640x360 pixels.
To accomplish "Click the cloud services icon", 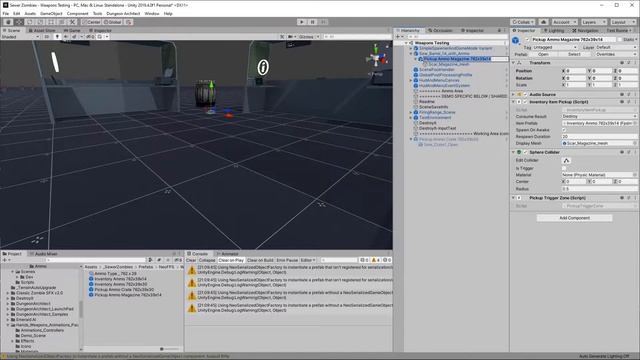I will 543,22.
